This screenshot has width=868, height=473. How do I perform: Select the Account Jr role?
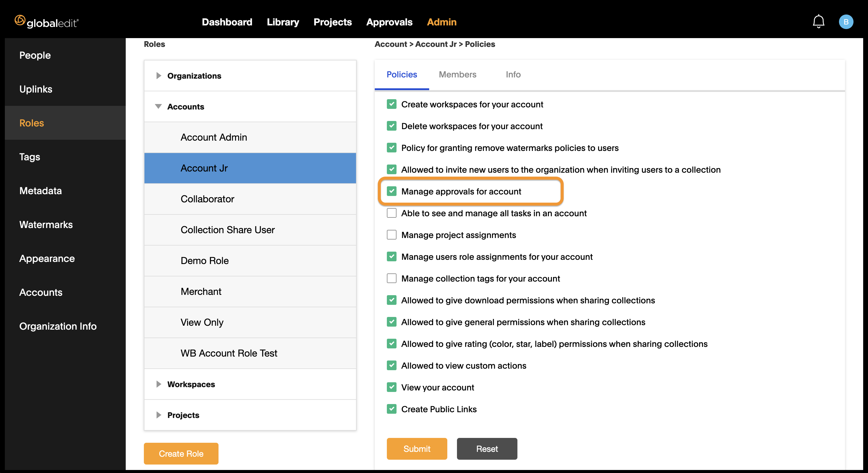[250, 168]
